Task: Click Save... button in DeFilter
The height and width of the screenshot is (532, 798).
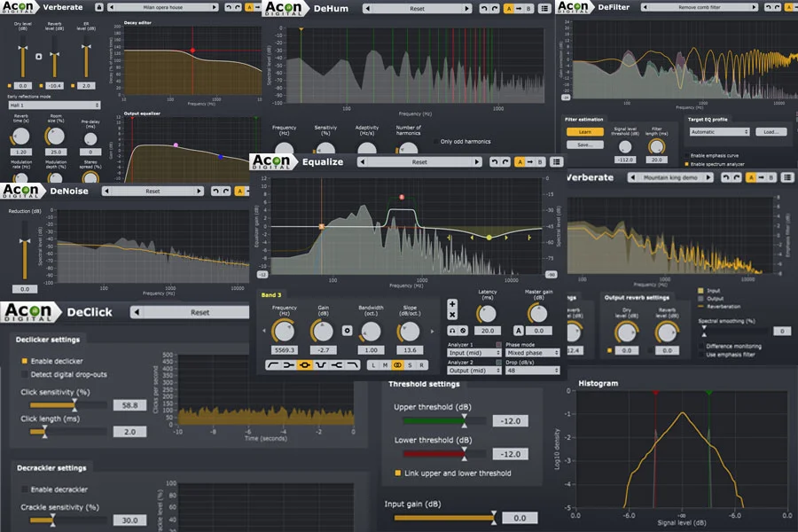Action: [x=585, y=145]
